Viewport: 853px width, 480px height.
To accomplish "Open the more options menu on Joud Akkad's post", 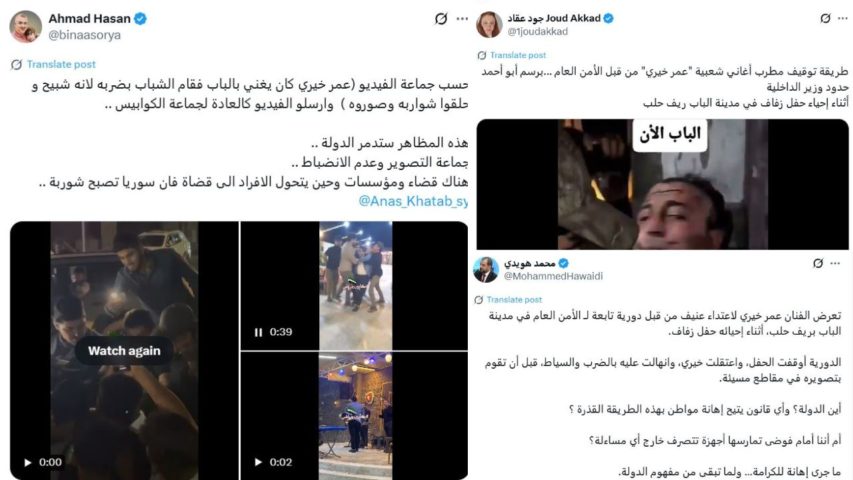I will pos(843,19).
